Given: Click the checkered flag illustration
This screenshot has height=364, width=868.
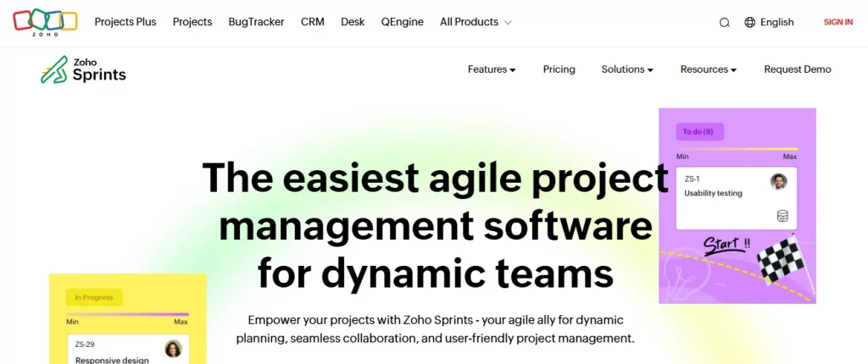Looking at the screenshot, I should point(785,260).
